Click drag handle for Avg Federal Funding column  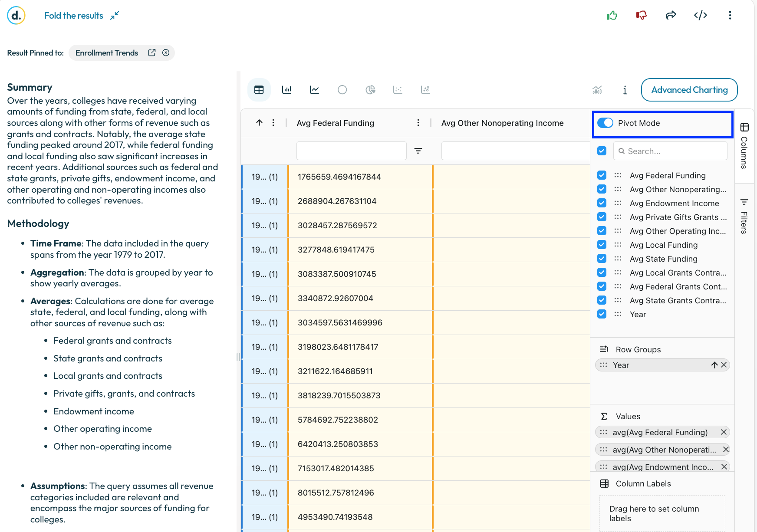coord(618,175)
